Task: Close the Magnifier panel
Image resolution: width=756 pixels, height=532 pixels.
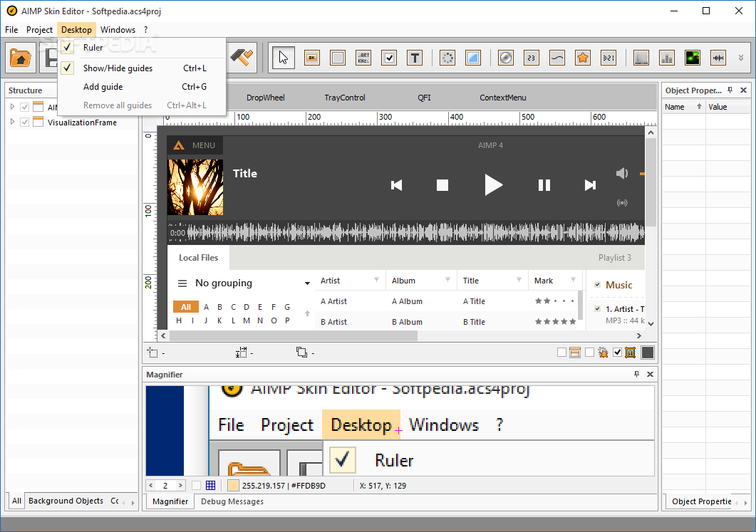Action: (650, 374)
